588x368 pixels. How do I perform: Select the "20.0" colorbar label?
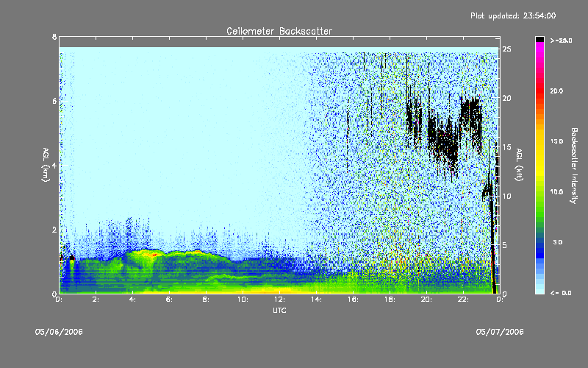tap(556, 91)
